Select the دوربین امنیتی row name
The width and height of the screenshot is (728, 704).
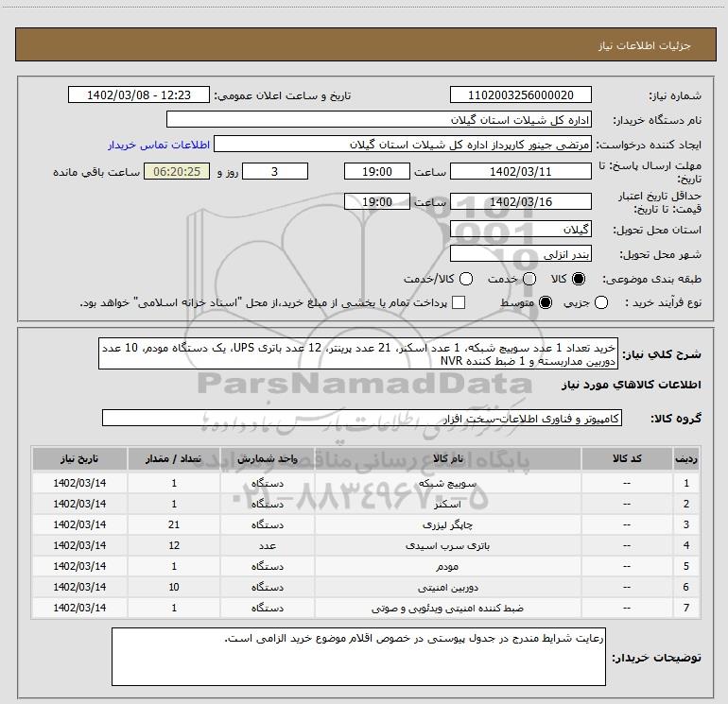pyautogui.click(x=447, y=587)
